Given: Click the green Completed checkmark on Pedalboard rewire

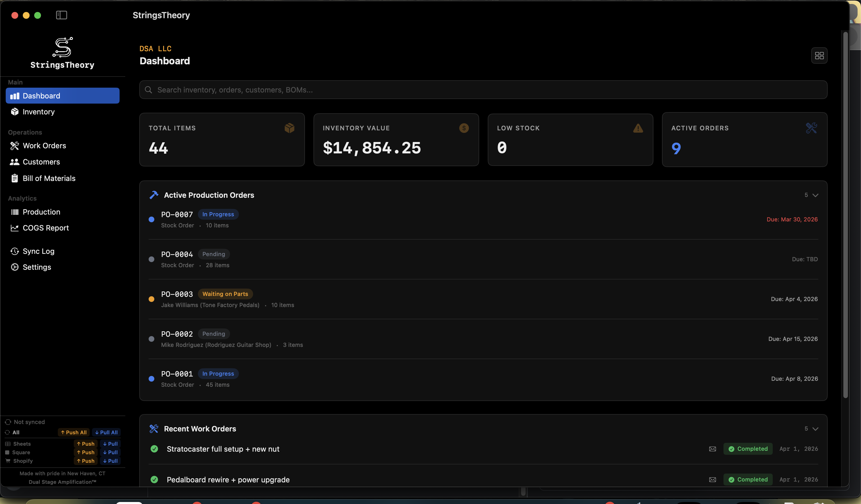Looking at the screenshot, I should click(731, 480).
